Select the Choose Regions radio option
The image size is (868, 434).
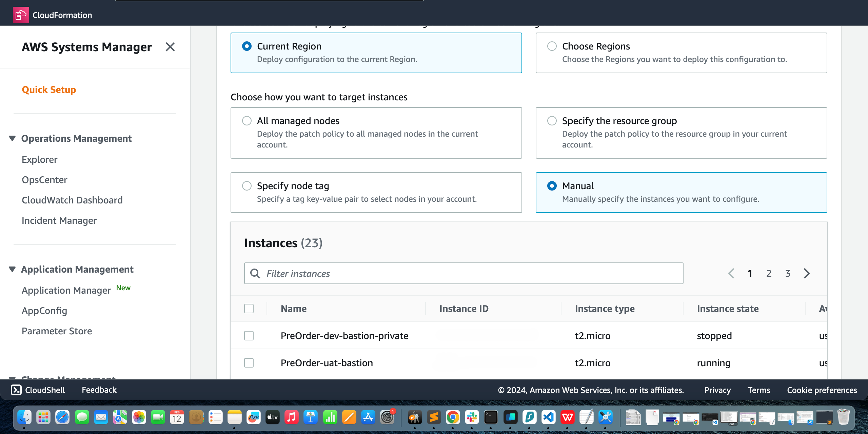552,46
